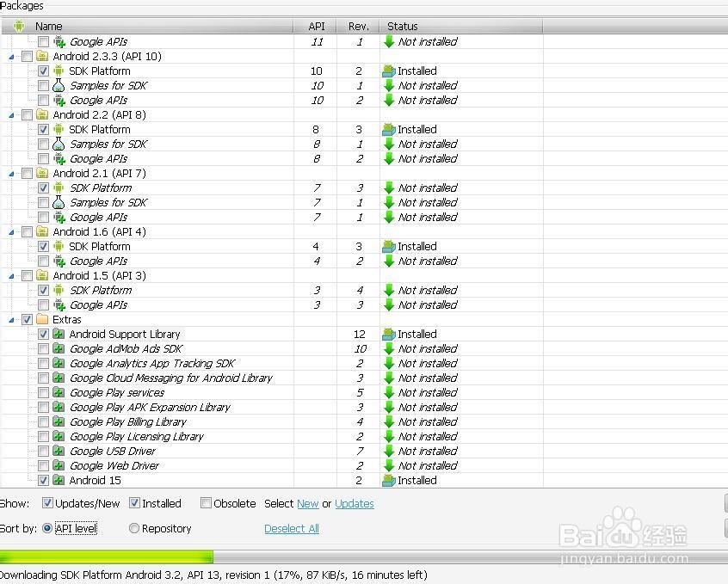Click the folder icon of Android 2.1 (API 7)
Viewport: 728px width, 584px height.
coord(42,173)
